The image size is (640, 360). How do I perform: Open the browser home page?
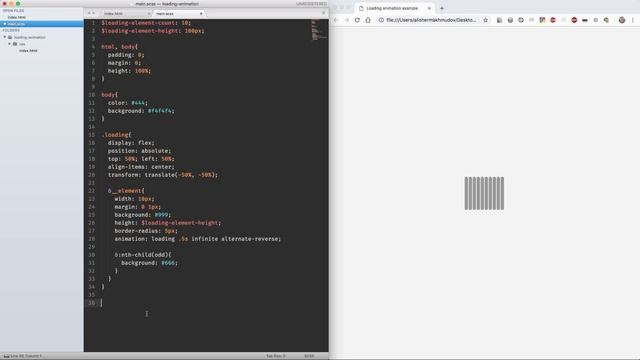pyautogui.click(x=368, y=20)
